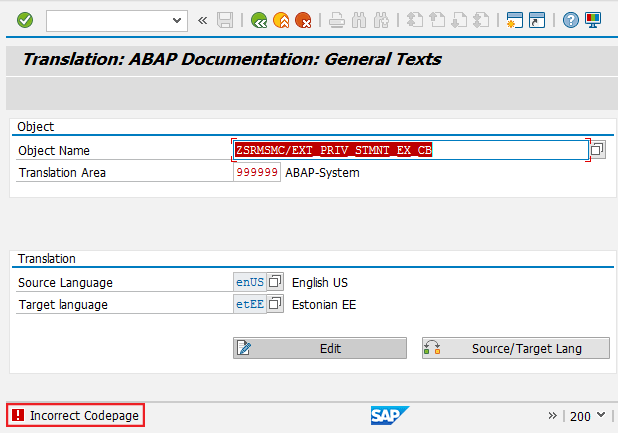This screenshot has height=433, width=618.
Task: Collapse the command field with double chevron
Action: (203, 20)
